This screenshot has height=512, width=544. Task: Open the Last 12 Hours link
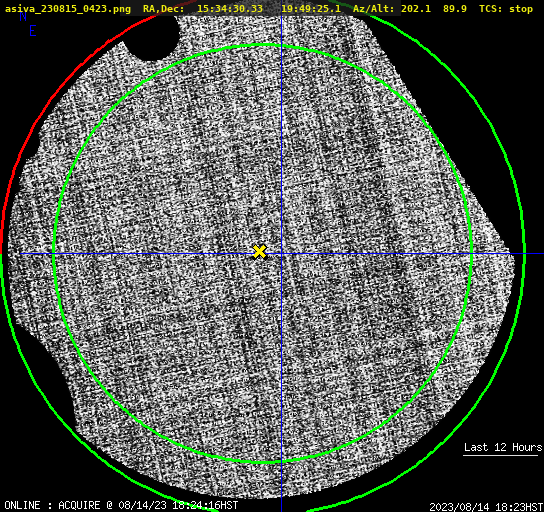(503, 447)
